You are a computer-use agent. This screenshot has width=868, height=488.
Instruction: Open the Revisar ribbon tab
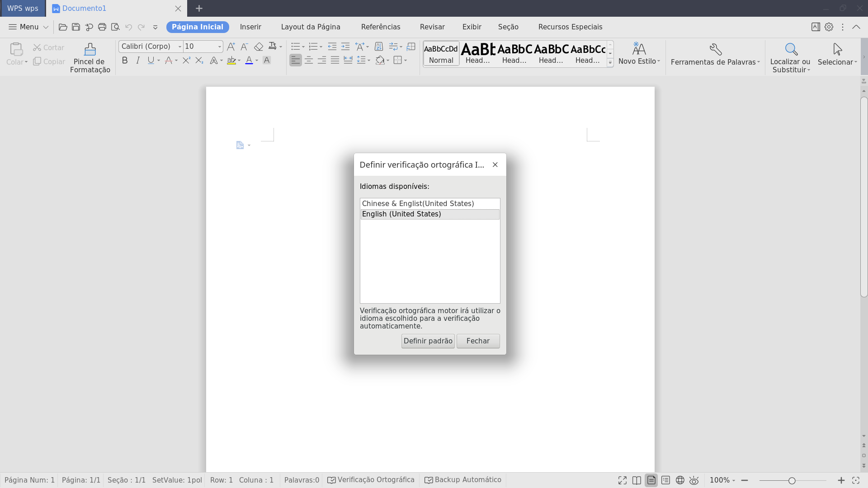pos(432,27)
